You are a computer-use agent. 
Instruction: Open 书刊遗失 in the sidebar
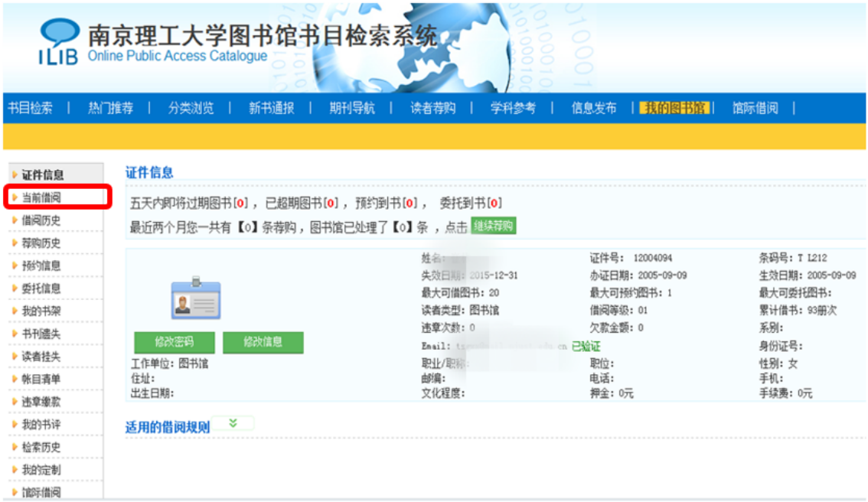click(41, 334)
